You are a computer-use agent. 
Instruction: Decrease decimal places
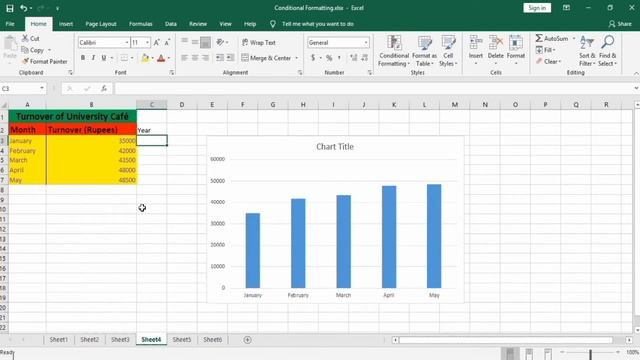tap(364, 58)
